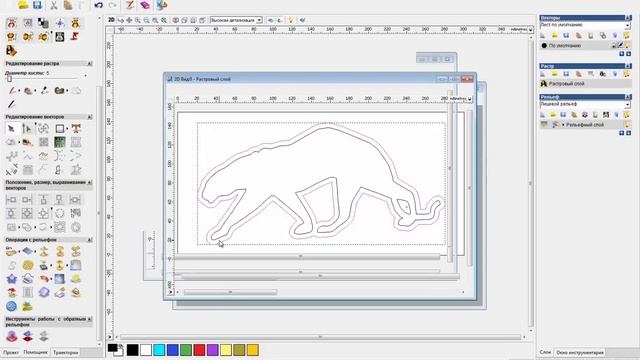Screen dimensions: 640x360
Task: Select the default vector layer row
Action: tap(585, 46)
